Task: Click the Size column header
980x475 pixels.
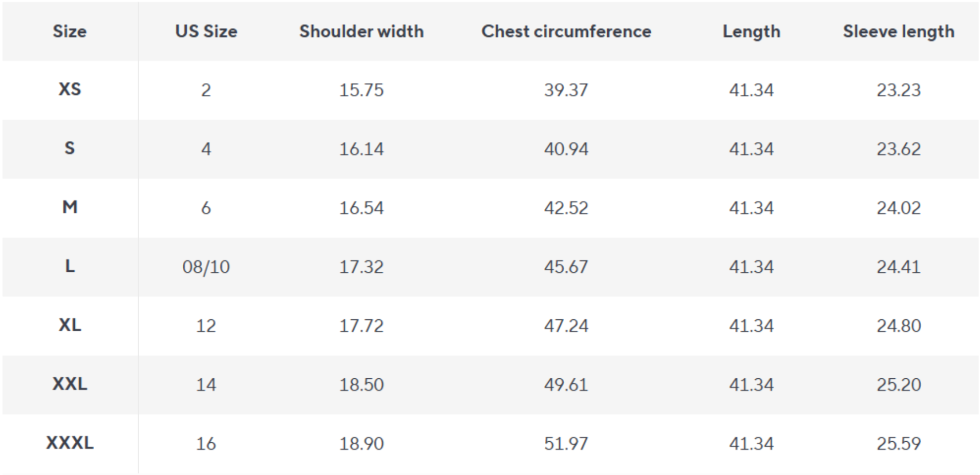Action: [70, 31]
